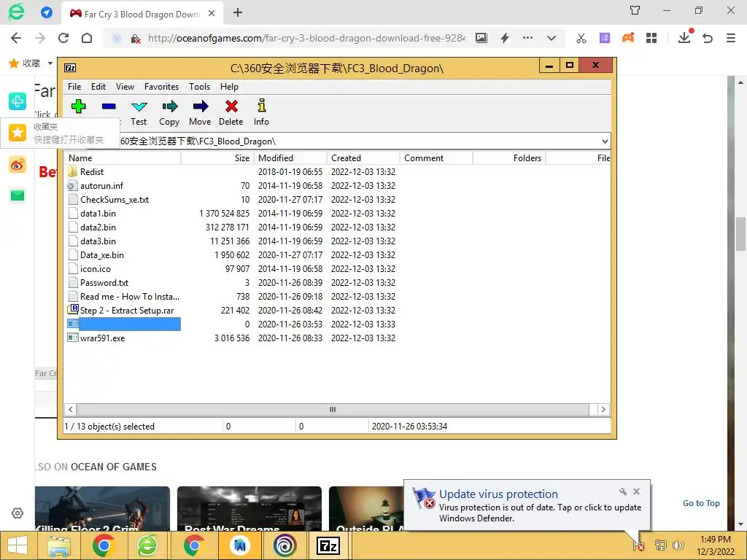747x560 pixels.
Task: Open the View menu in 7-Zip
Action: [125, 87]
